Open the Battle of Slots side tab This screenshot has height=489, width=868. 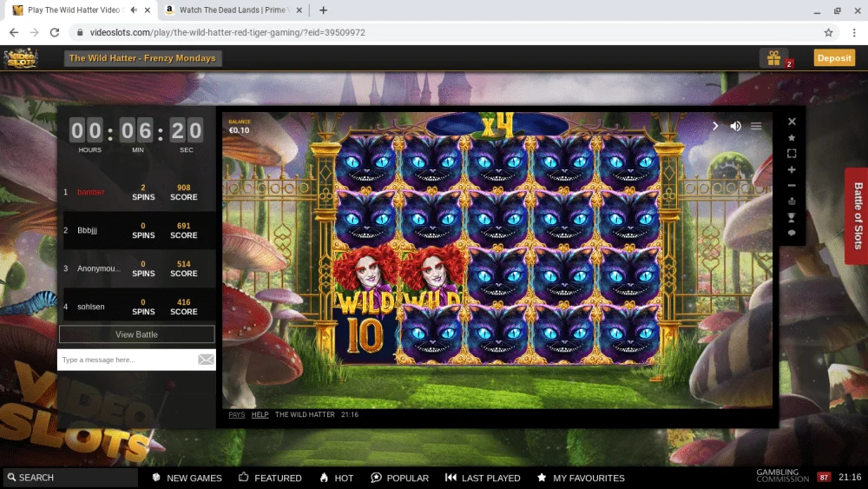point(857,215)
